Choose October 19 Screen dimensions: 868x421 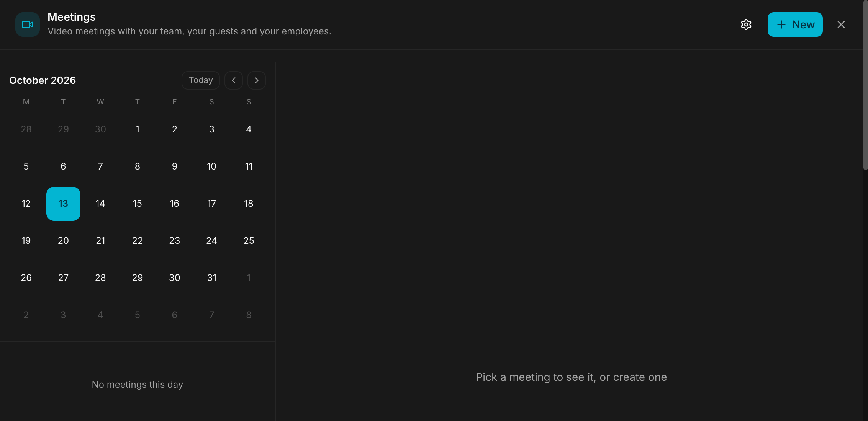(x=26, y=241)
